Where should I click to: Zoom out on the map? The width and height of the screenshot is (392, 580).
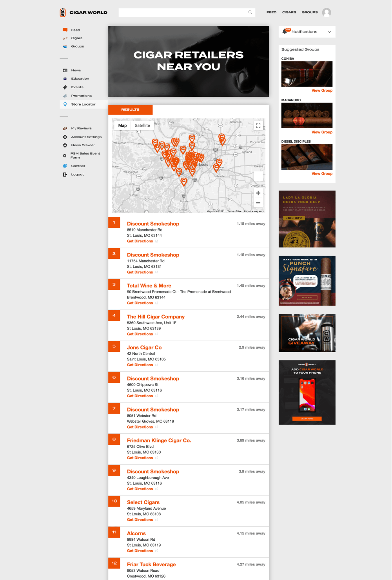(x=258, y=203)
